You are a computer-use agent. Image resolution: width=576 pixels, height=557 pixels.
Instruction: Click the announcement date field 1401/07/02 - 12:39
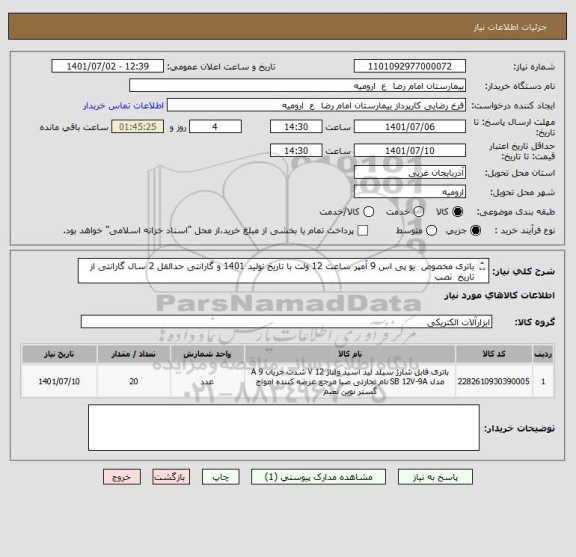[108, 67]
